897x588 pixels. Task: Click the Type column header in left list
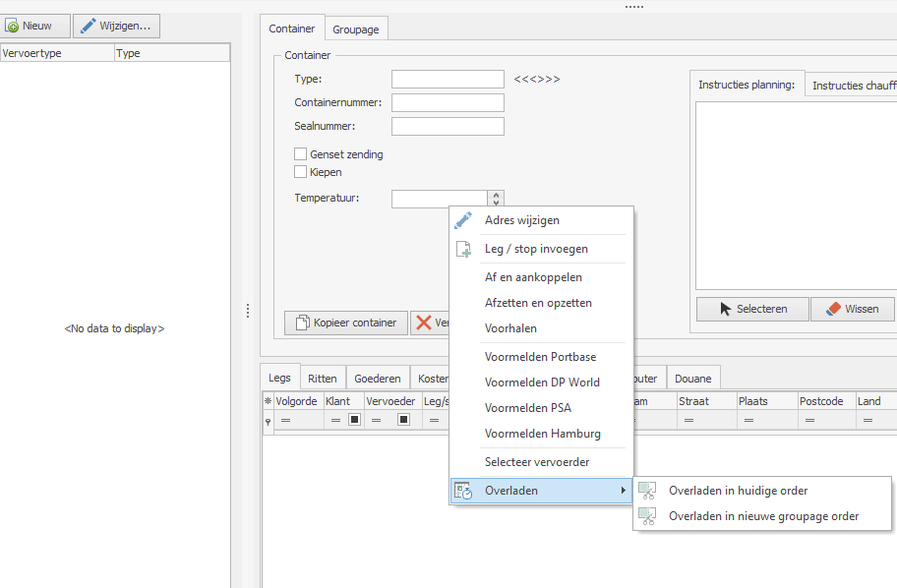tap(171, 53)
